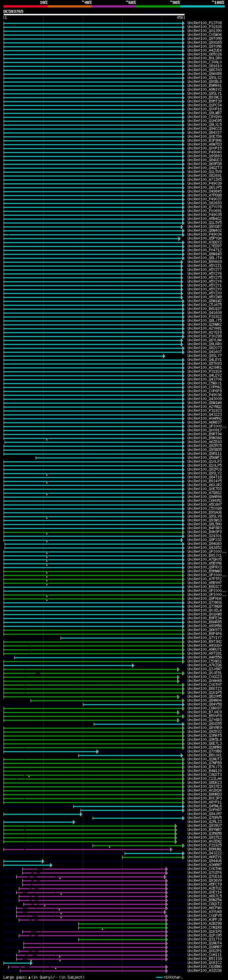The width and height of the screenshot is (228, 980).
Task: Click the cyan ~100% identity legend segment
Action: click(202, 6)
